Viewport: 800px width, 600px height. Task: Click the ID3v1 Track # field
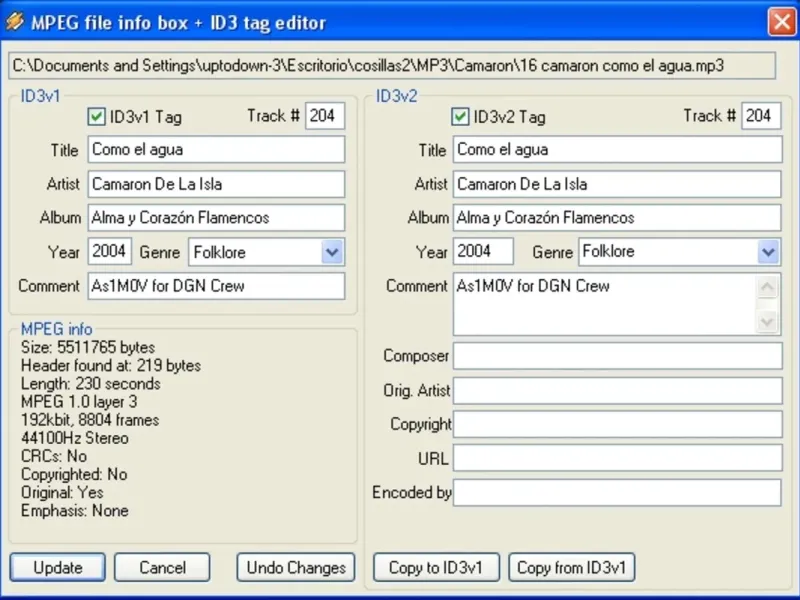325,116
